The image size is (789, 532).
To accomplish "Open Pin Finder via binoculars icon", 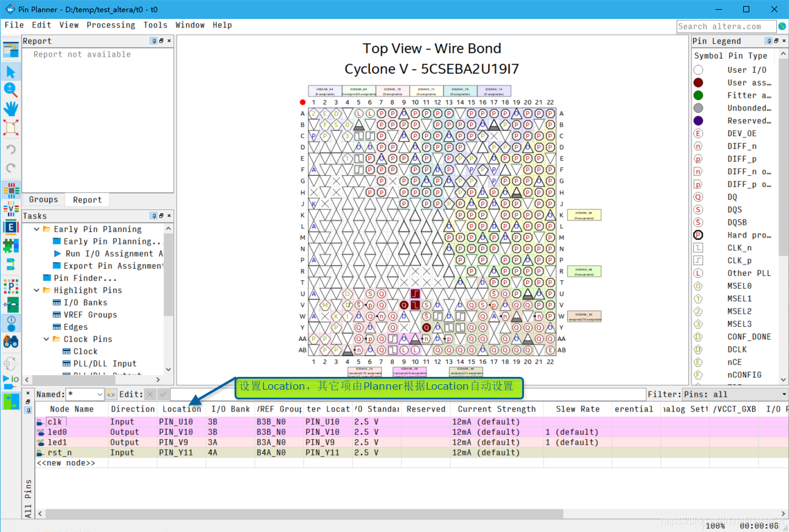I will (10, 341).
